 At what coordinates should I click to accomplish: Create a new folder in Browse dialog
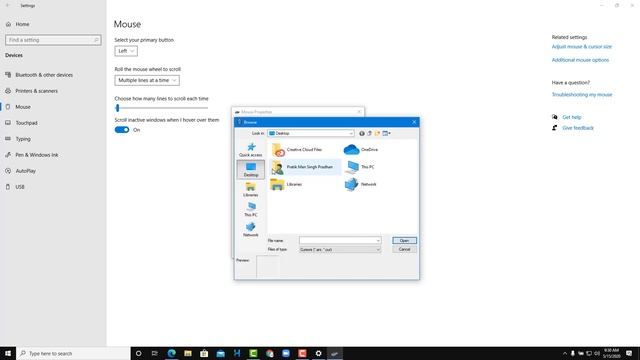tap(377, 133)
